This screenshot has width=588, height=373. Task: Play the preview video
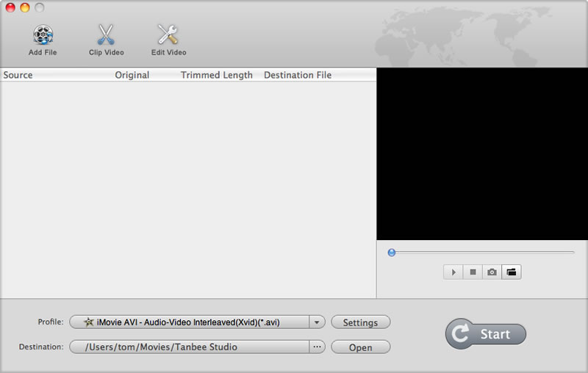coord(453,272)
